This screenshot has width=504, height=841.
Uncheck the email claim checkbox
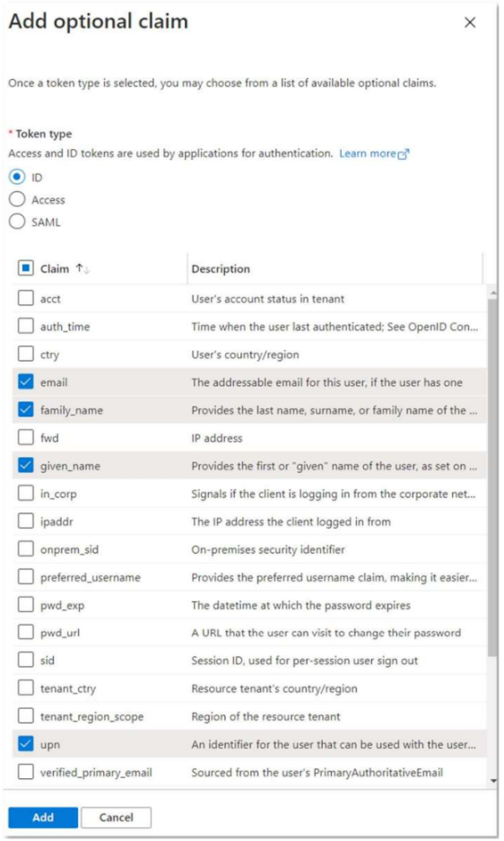26,381
